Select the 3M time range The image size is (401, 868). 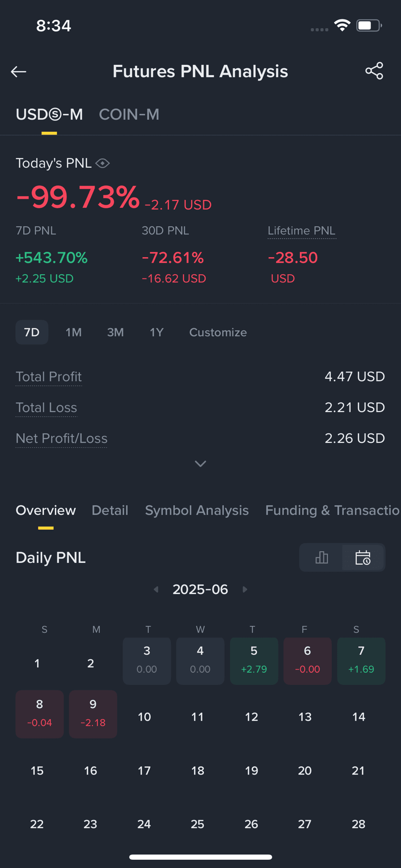[115, 332]
